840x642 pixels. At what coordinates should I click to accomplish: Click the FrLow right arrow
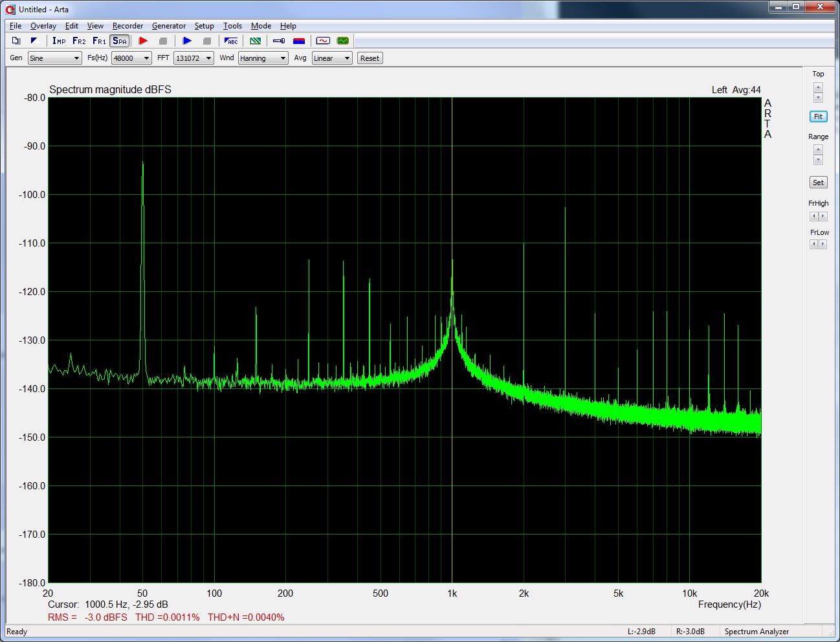pyautogui.click(x=823, y=244)
